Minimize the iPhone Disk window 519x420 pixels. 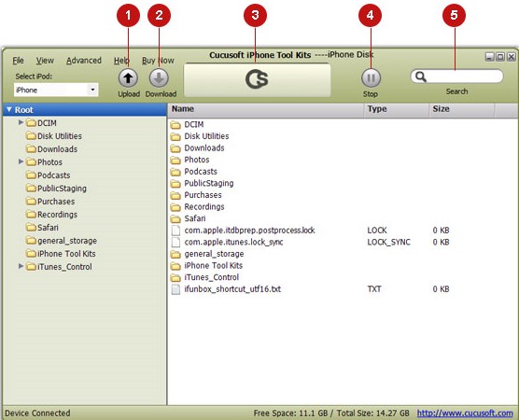pos(490,57)
